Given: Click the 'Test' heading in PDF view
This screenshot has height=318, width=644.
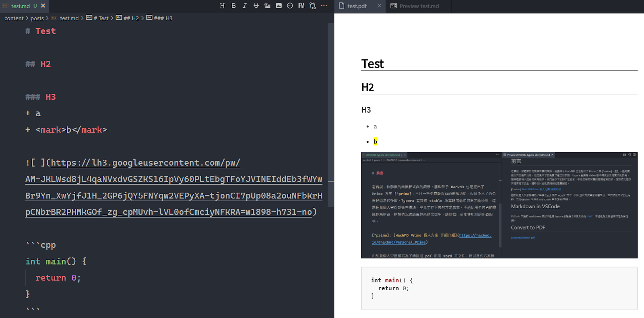Looking at the screenshot, I should (373, 64).
